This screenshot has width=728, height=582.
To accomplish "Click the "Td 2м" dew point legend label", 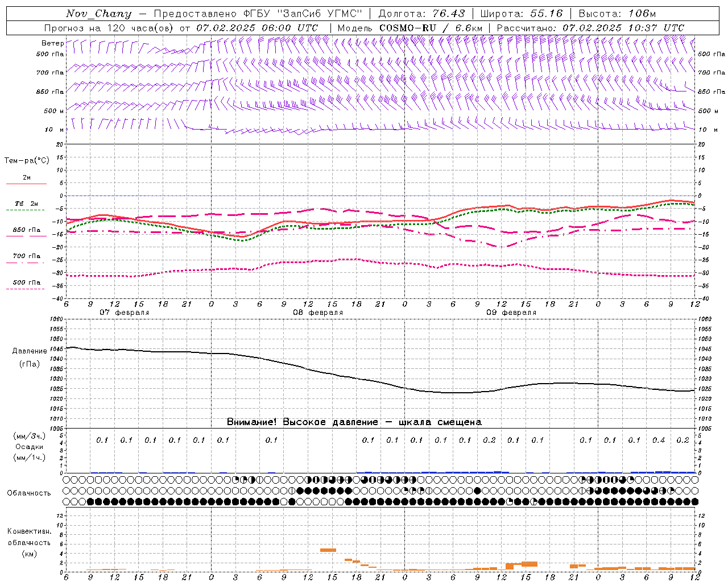I will point(26,203).
